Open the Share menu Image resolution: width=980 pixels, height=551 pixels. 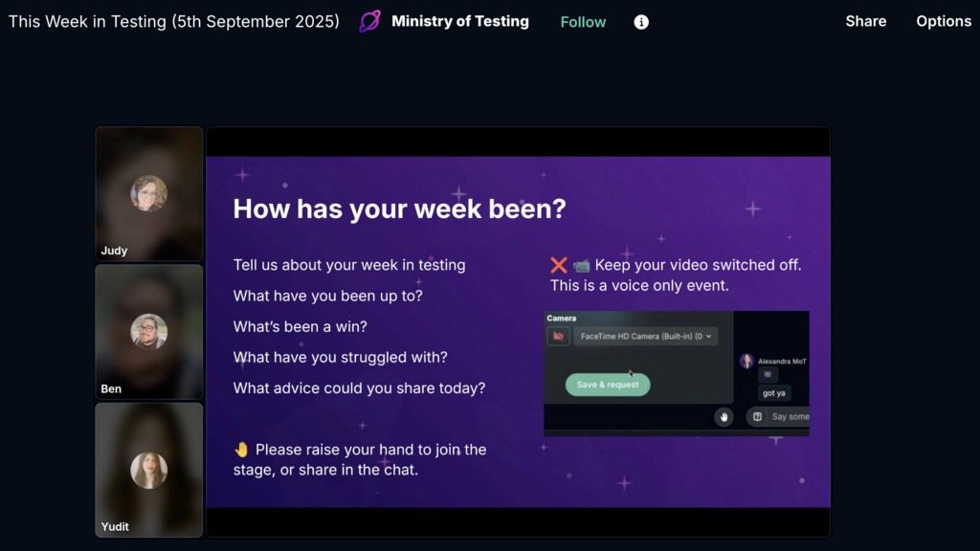tap(865, 21)
